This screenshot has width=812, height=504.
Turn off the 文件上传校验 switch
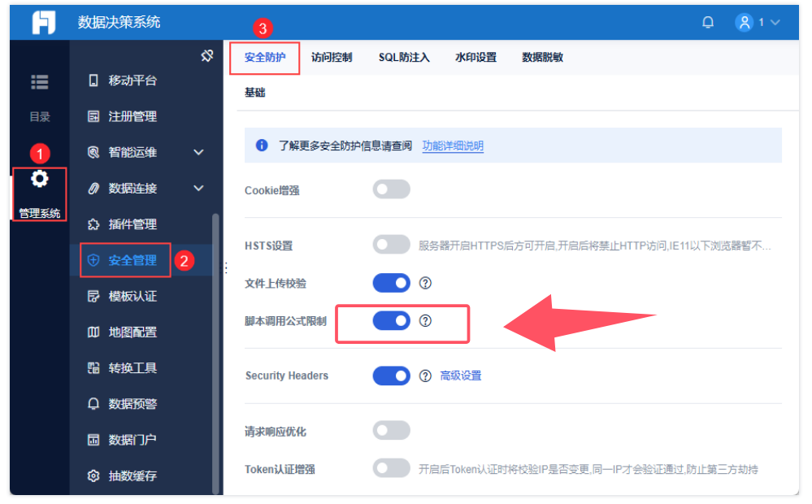pos(391,283)
